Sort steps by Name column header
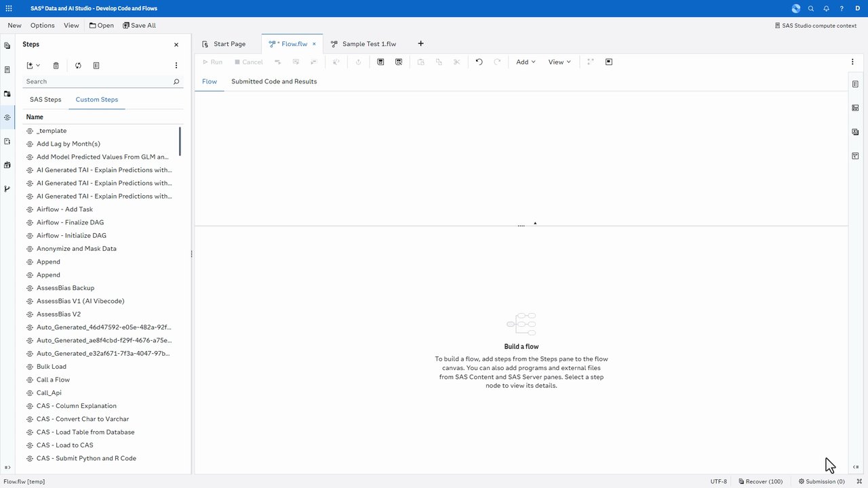 [x=35, y=117]
